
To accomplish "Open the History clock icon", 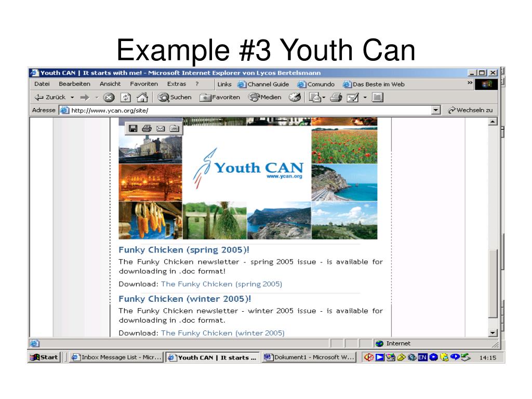I will coord(295,98).
